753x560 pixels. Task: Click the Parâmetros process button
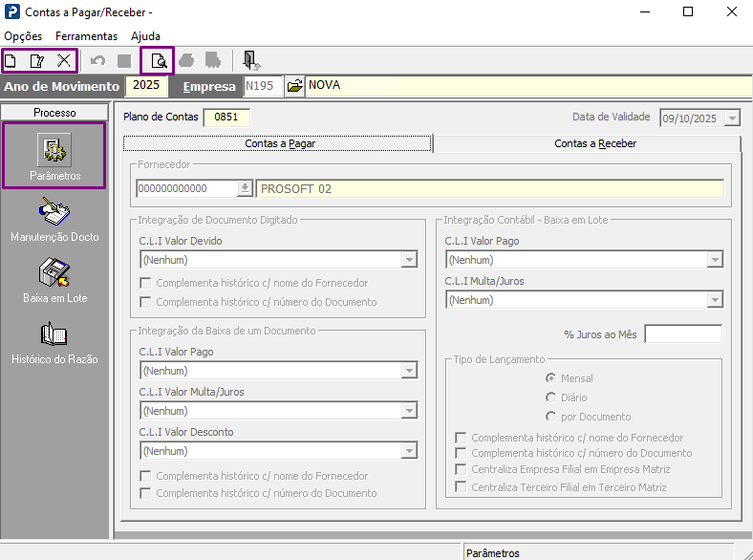point(54,157)
